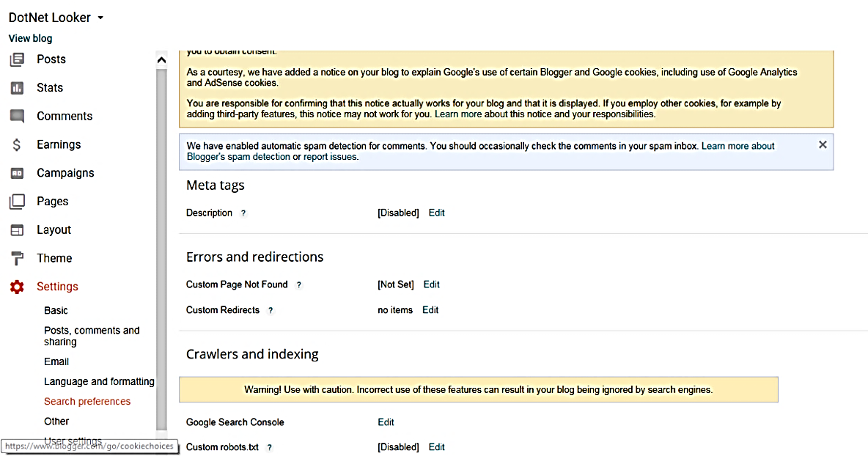Edit Custom Page Not Found setting

point(431,284)
